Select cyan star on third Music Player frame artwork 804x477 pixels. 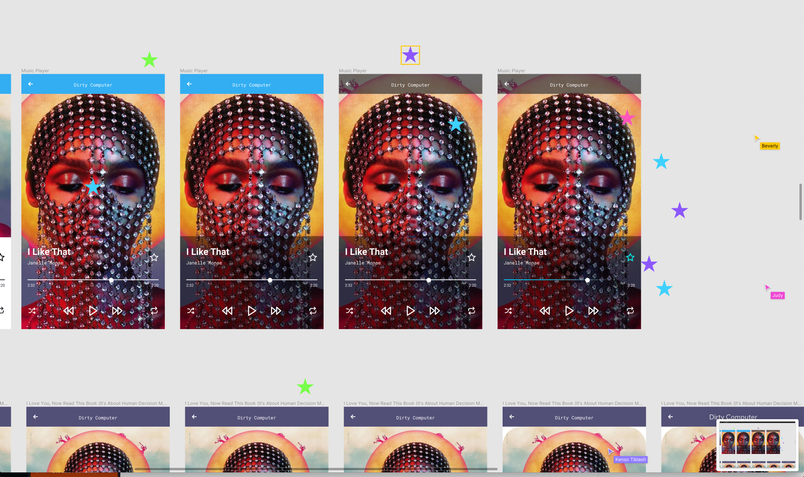[x=456, y=124]
